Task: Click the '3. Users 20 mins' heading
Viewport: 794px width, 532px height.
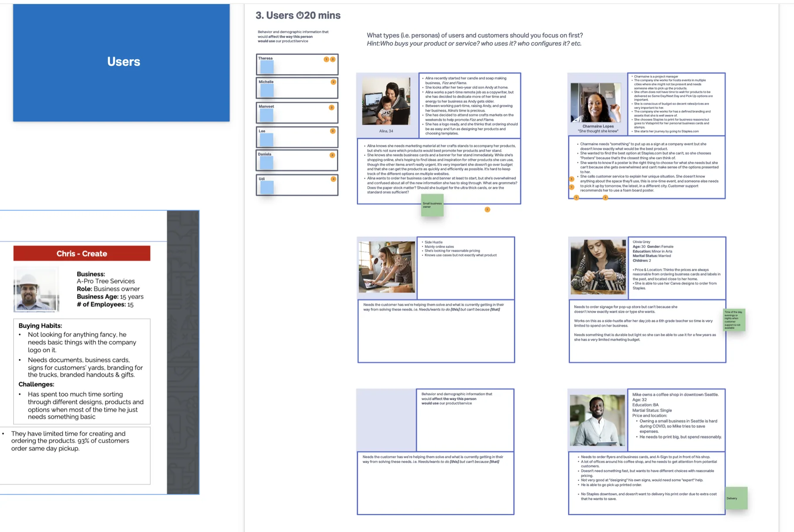Action: click(298, 15)
